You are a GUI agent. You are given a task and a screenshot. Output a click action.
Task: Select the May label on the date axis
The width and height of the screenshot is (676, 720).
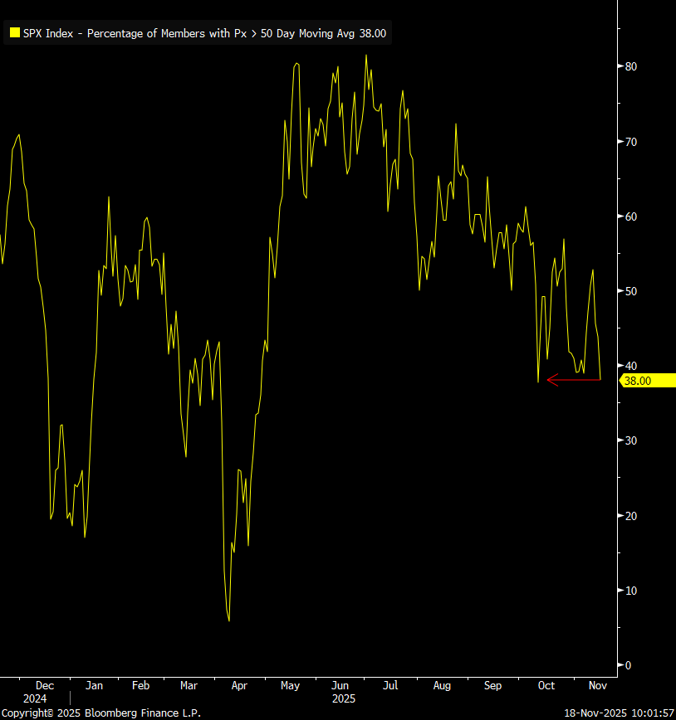coord(290,686)
